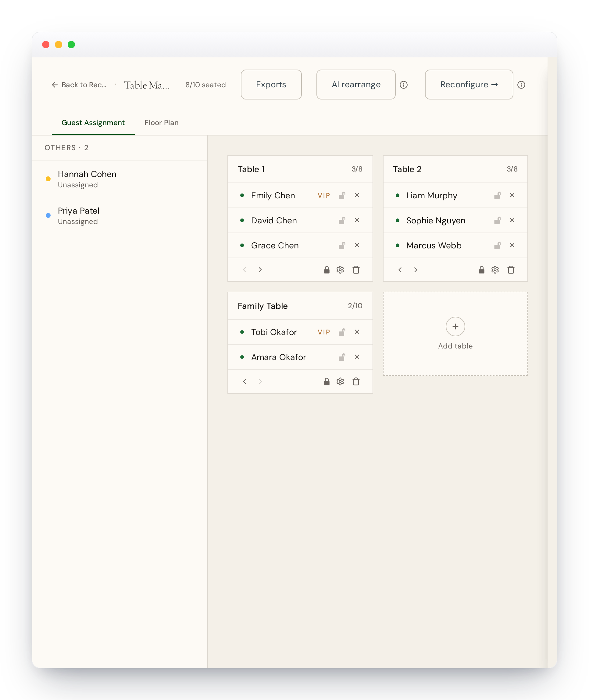The image size is (589, 700).
Task: Select the Guest Assignment tab
Action: [x=93, y=123]
